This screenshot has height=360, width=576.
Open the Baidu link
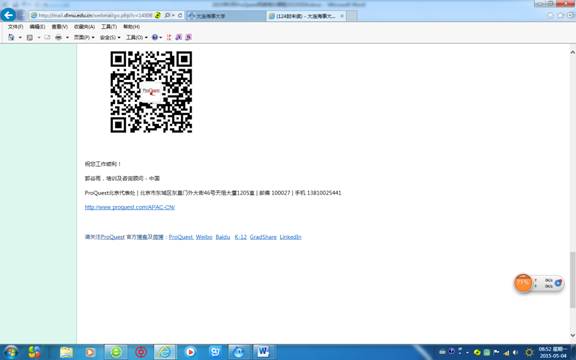pos(223,237)
